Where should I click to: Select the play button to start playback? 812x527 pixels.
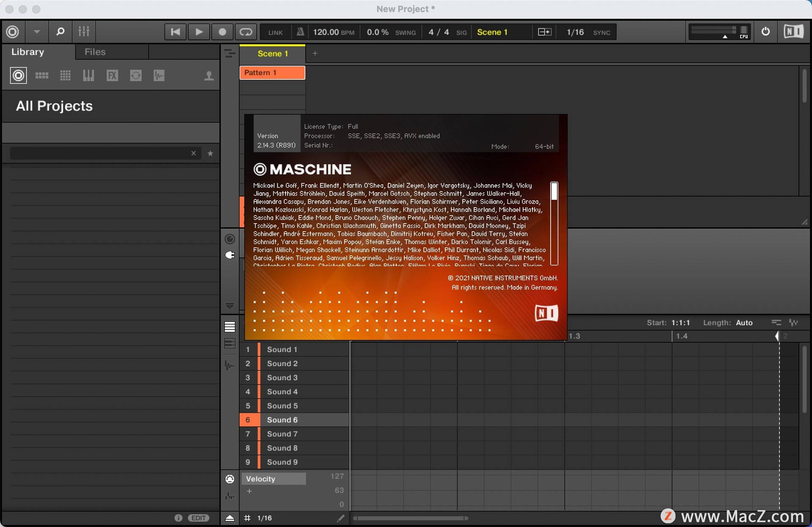click(198, 32)
